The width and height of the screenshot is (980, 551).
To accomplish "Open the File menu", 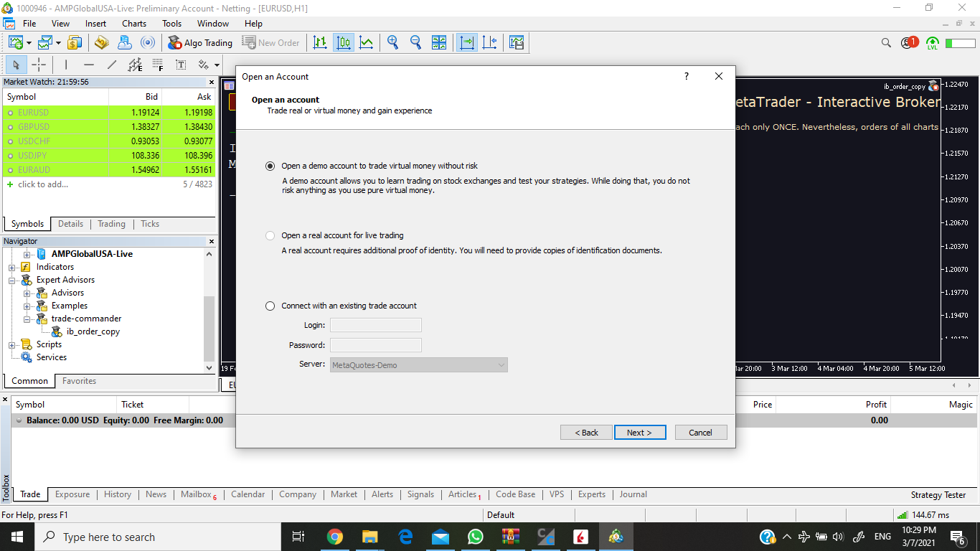I will point(29,24).
